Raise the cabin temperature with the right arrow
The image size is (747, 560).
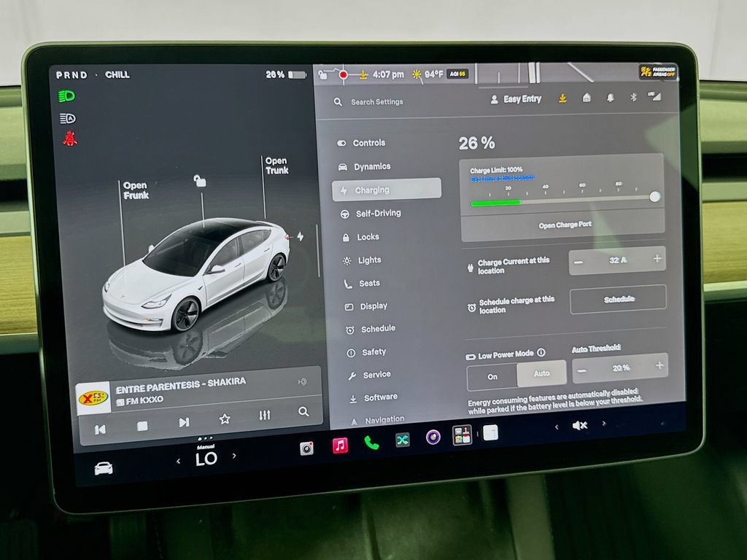(x=234, y=456)
